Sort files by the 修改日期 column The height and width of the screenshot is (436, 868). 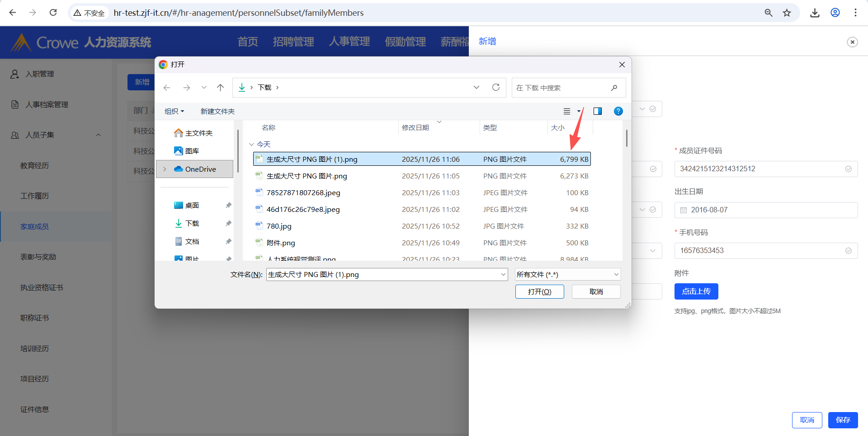[415, 128]
